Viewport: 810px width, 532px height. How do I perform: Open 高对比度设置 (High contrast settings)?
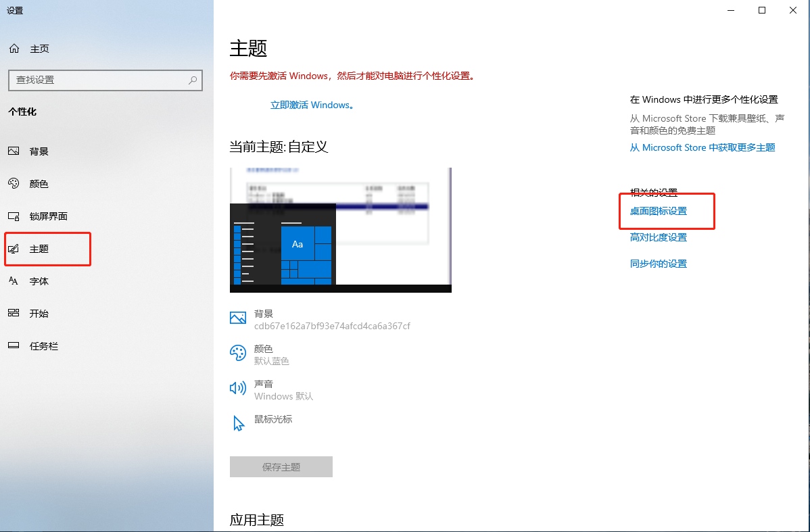tap(657, 237)
